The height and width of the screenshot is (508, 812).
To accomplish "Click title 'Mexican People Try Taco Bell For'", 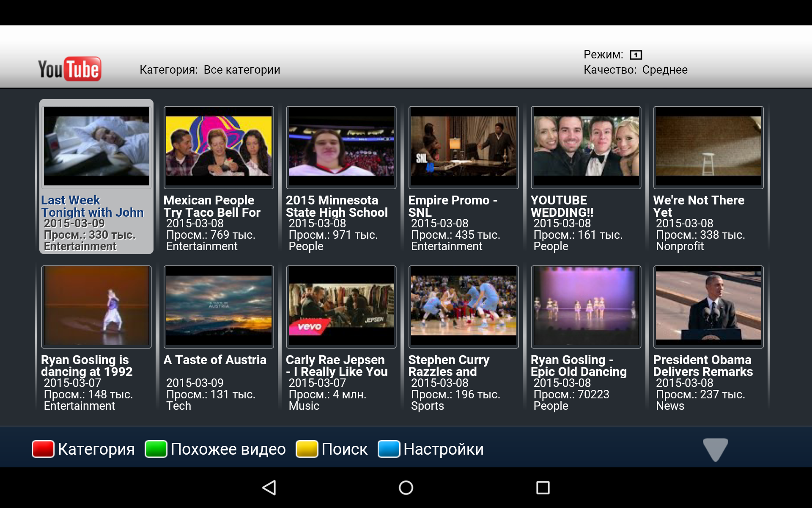I will [x=212, y=206].
